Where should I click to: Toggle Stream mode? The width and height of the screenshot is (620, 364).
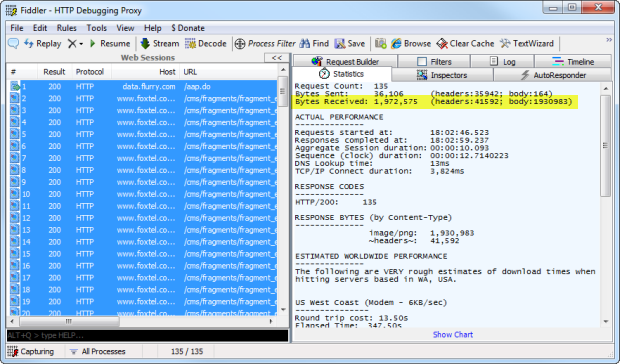[x=160, y=43]
